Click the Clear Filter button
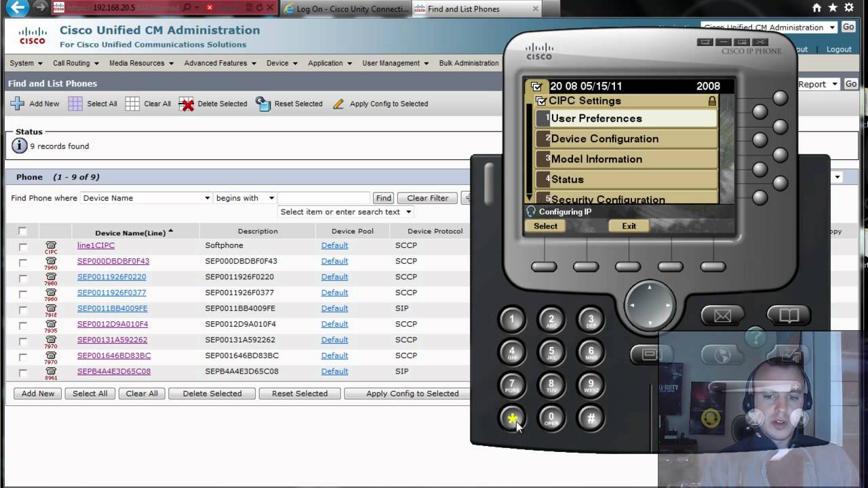Screen dimensions: 868x488 [427, 198]
